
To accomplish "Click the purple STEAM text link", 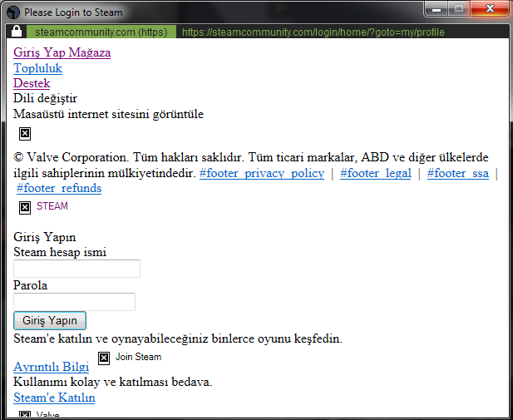I will [x=52, y=206].
